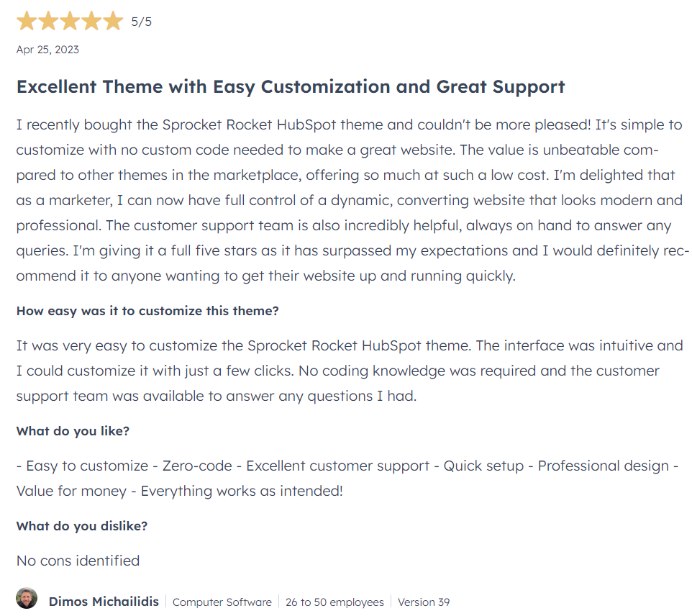This screenshot has width=692, height=616.
Task: Click the 'Computer Software' industry label
Action: (222, 602)
